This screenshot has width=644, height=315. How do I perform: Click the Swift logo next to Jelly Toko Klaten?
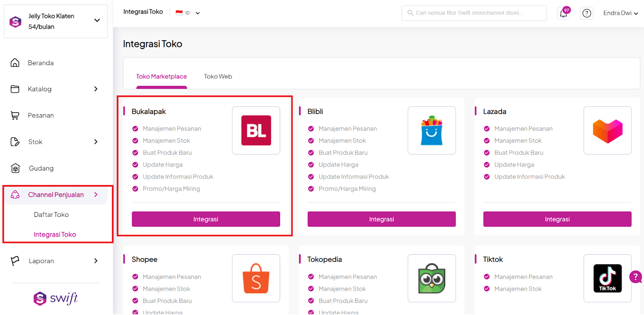[15, 22]
